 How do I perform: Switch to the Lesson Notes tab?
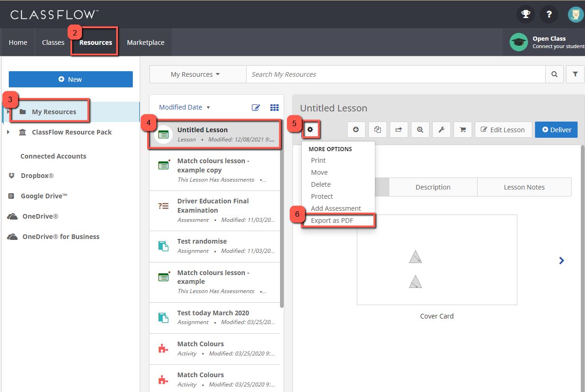(523, 187)
